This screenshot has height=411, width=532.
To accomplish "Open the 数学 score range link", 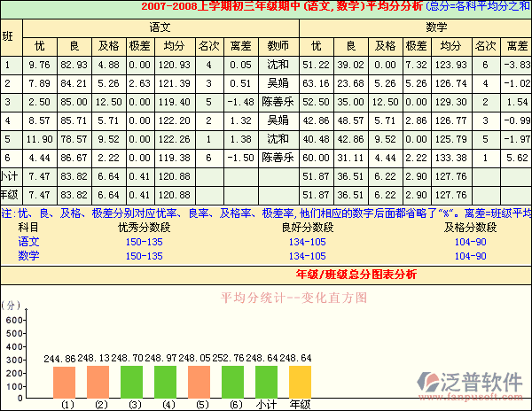I will coord(29,256).
